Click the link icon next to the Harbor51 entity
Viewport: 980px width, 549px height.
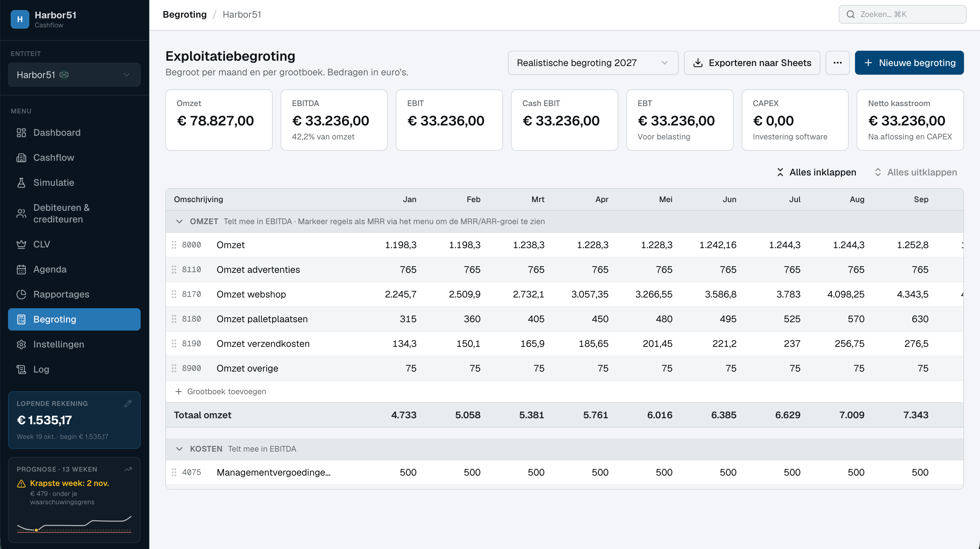64,75
